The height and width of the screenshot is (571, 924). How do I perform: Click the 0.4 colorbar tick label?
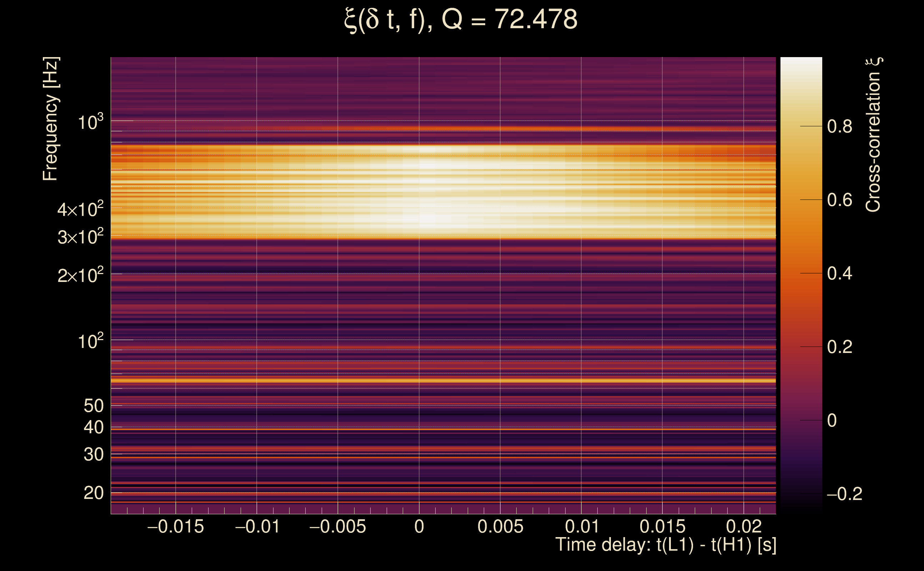(839, 273)
